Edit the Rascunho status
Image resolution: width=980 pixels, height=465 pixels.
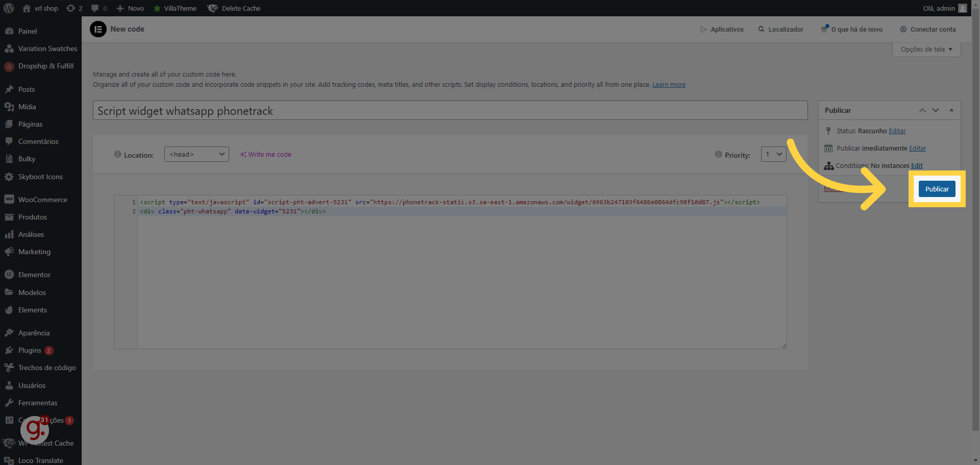(897, 131)
